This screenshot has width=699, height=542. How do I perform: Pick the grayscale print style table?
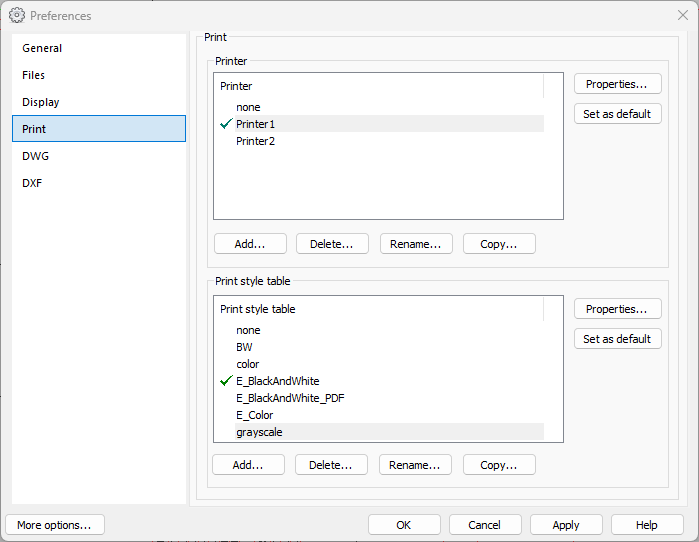(x=258, y=432)
